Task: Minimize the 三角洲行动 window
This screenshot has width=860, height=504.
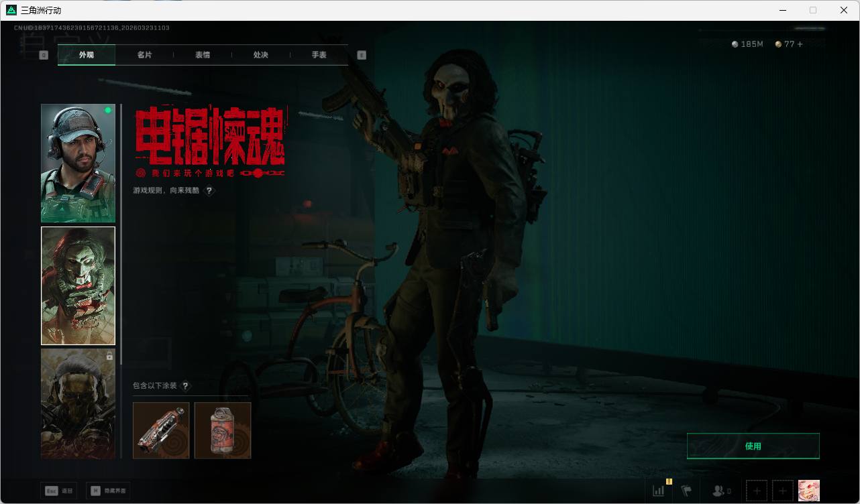Action: [x=783, y=10]
